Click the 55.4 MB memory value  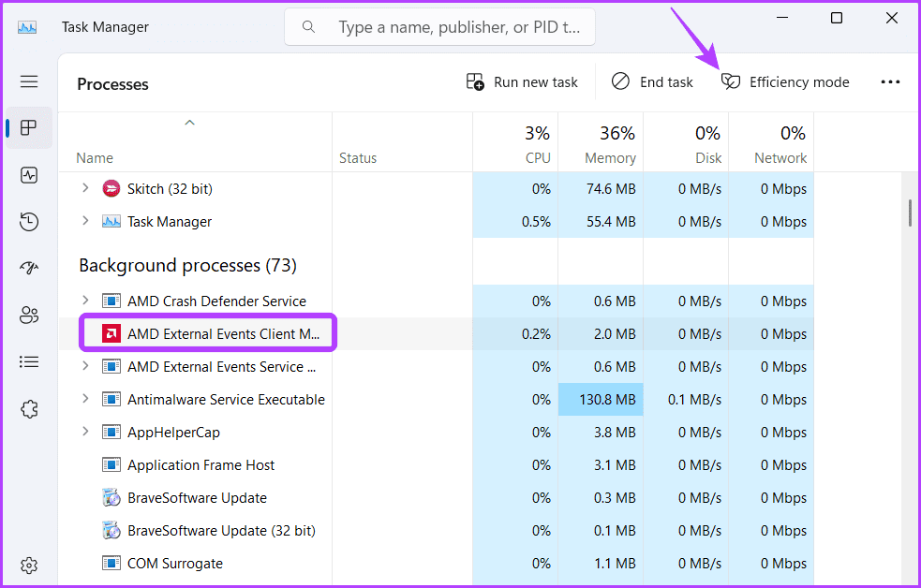(x=611, y=222)
